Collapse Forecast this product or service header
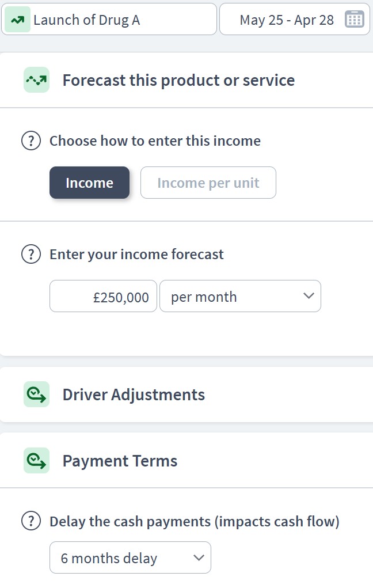The height and width of the screenshot is (588, 373). point(186,80)
